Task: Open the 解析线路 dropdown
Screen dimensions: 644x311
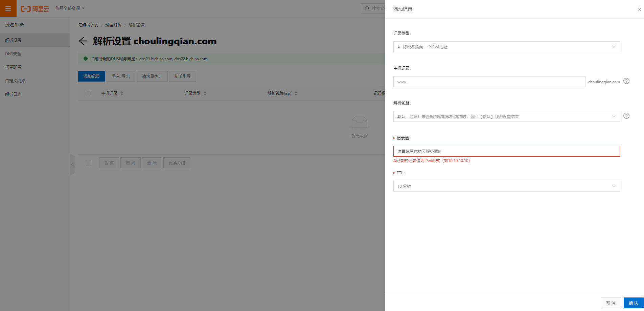Action: (506, 116)
